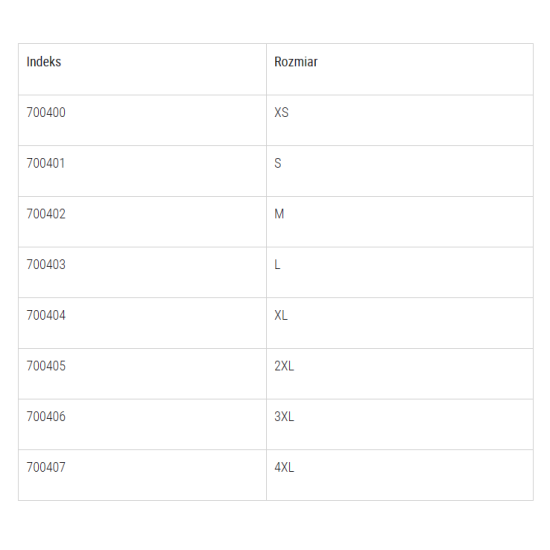Select index cell 700401
Screen dimensions: 550x550
point(142,171)
